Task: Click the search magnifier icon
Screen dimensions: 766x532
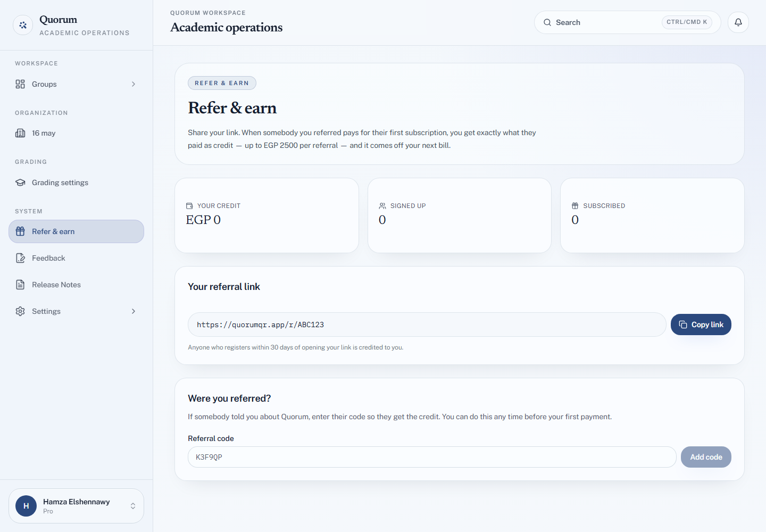Action: [547, 22]
